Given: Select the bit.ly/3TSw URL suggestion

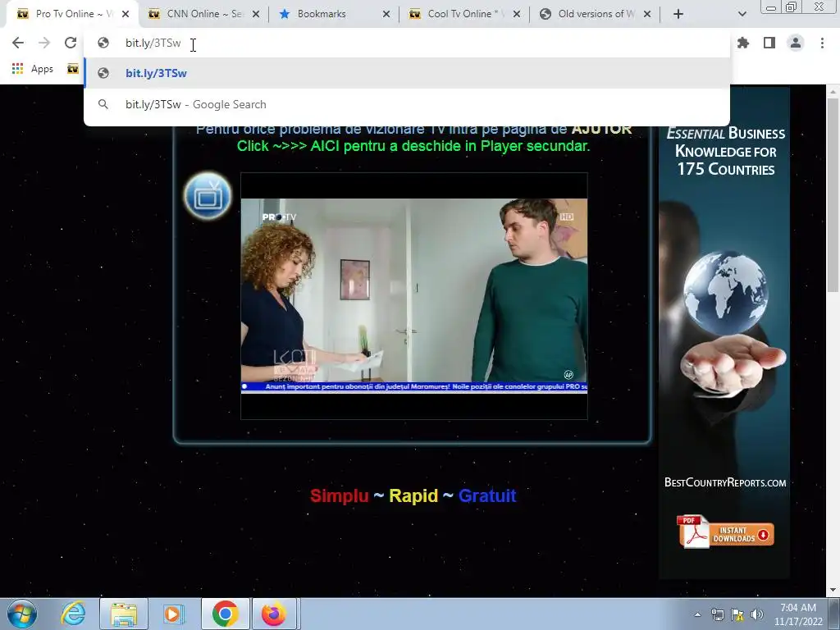Looking at the screenshot, I should pyautogui.click(x=407, y=73).
